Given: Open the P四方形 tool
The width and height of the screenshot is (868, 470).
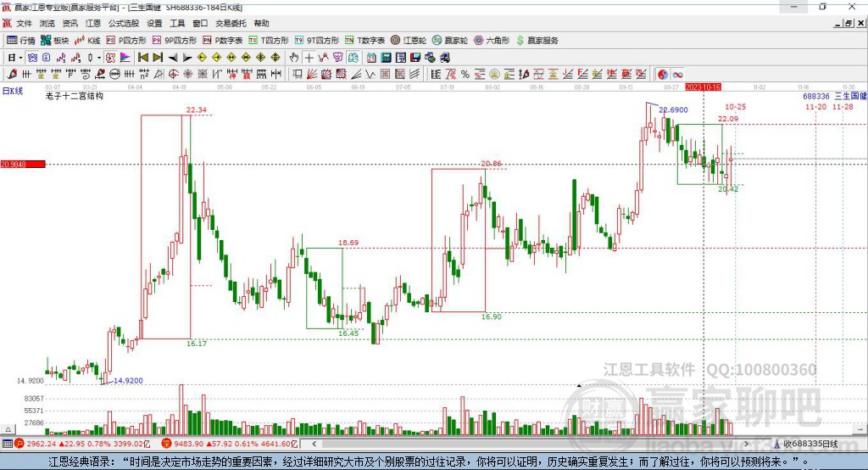Looking at the screenshot, I should coord(126,41).
